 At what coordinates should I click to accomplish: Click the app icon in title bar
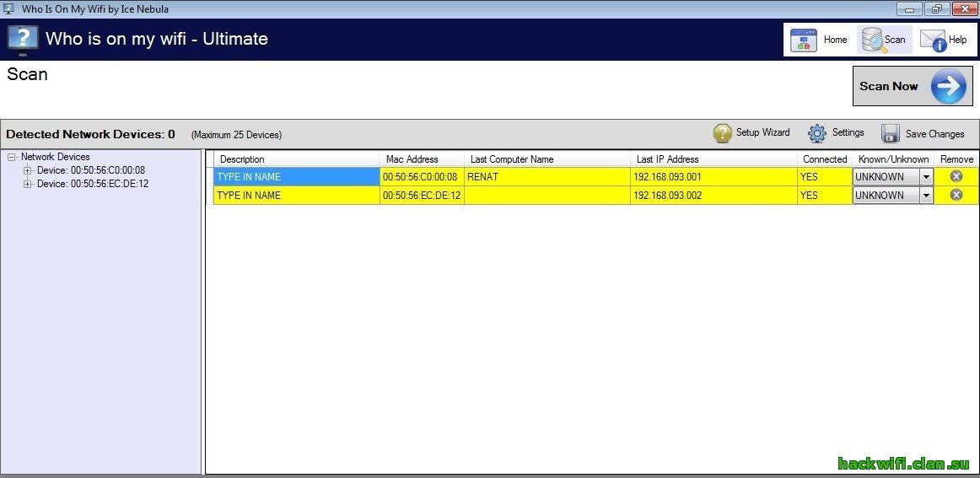pos(8,8)
